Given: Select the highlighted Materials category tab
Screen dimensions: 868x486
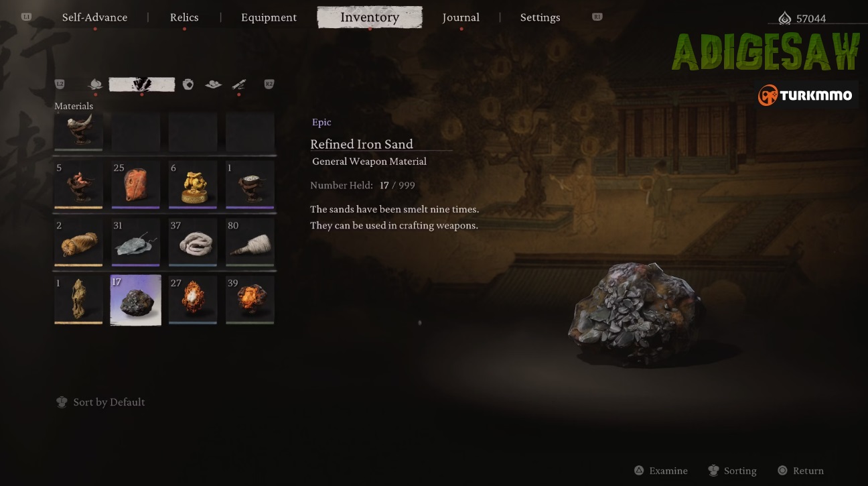Looking at the screenshot, I should tap(142, 84).
